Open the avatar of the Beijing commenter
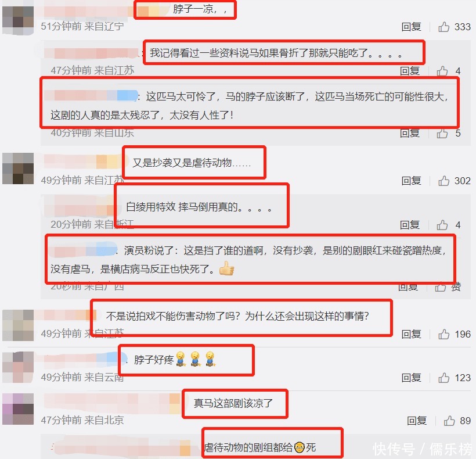The height and width of the screenshot is (459, 476). point(18,409)
